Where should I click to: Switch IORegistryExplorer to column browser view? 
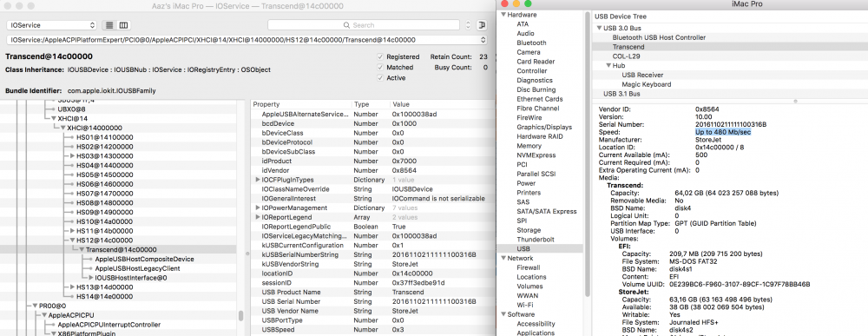click(x=123, y=25)
